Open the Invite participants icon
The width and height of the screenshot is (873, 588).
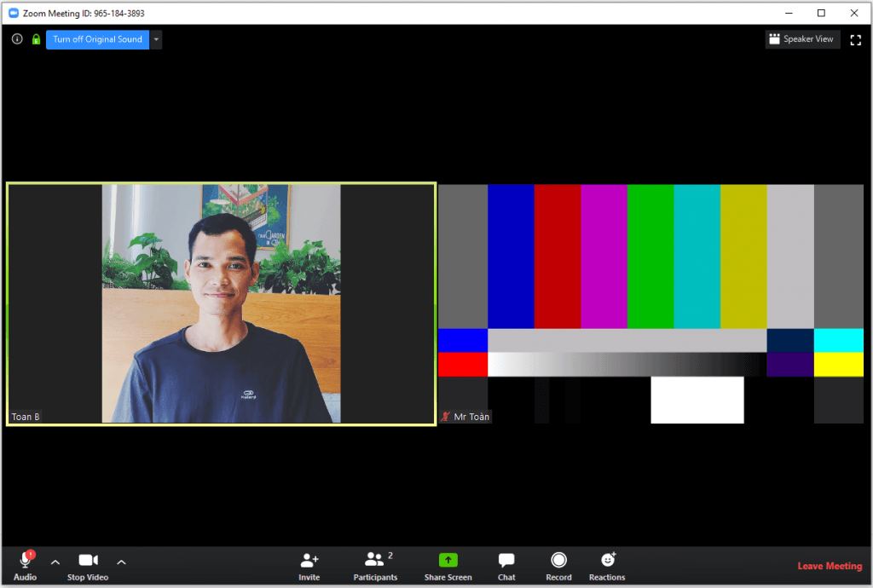(309, 561)
